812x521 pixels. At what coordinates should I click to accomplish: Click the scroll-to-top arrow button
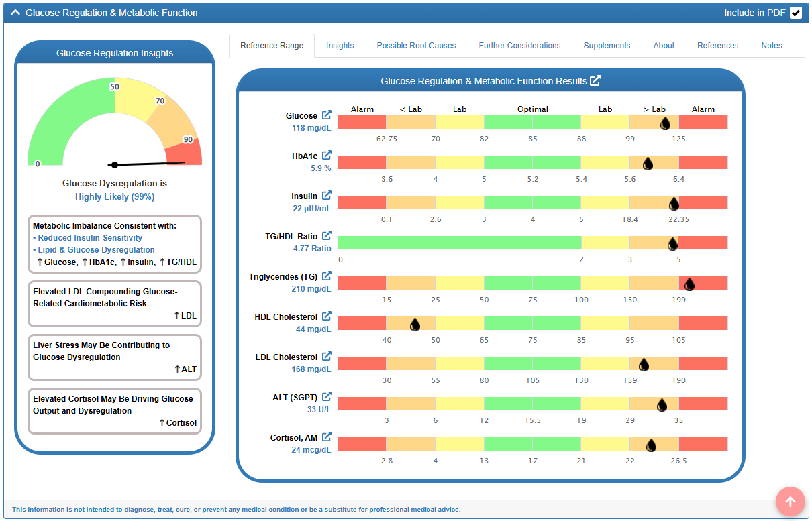click(x=791, y=502)
